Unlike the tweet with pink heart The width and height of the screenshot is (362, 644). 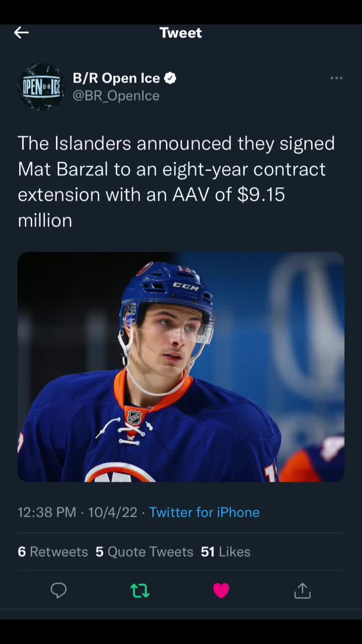point(221,590)
